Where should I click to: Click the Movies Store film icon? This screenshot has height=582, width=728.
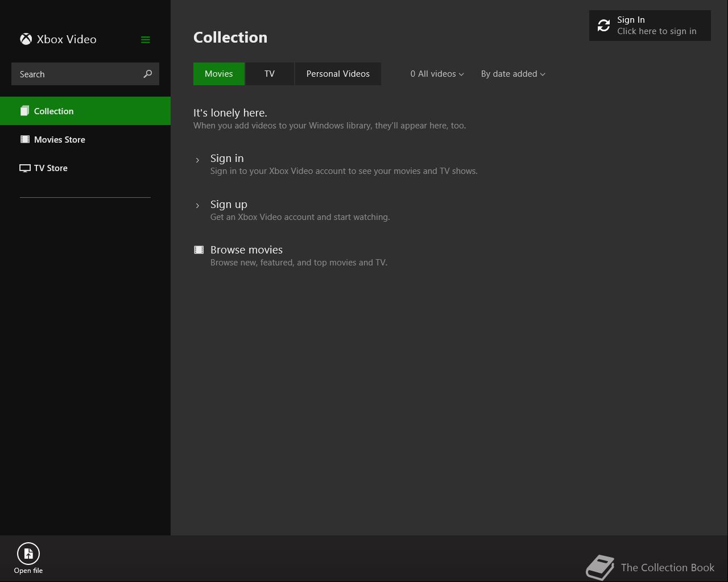[x=25, y=139]
